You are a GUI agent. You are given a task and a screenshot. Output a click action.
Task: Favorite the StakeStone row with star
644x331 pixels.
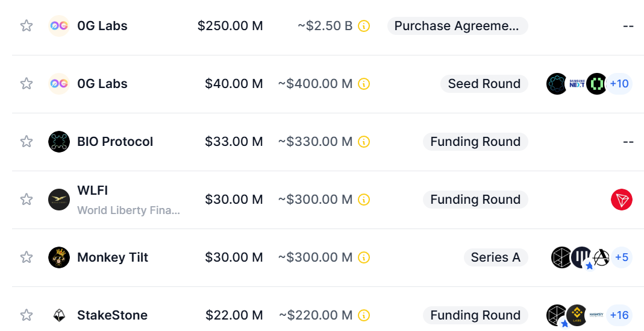27,315
